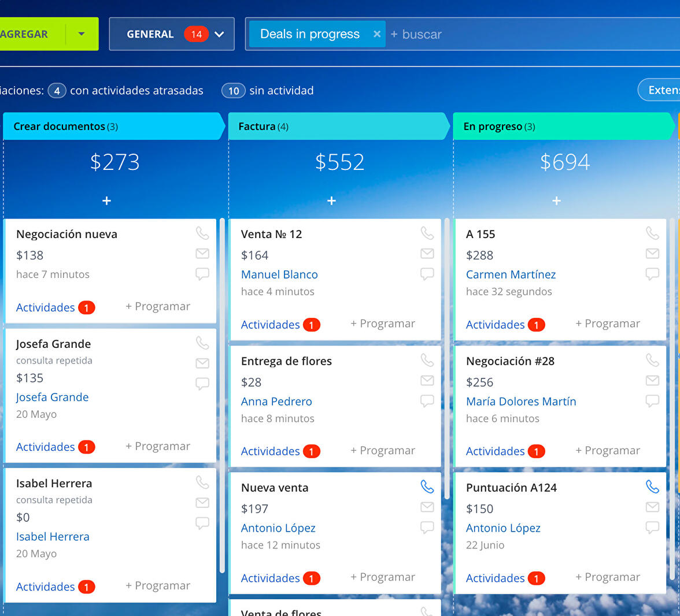Expand the GENERAL pipeline dropdown
The image size is (680, 616).
219,34
